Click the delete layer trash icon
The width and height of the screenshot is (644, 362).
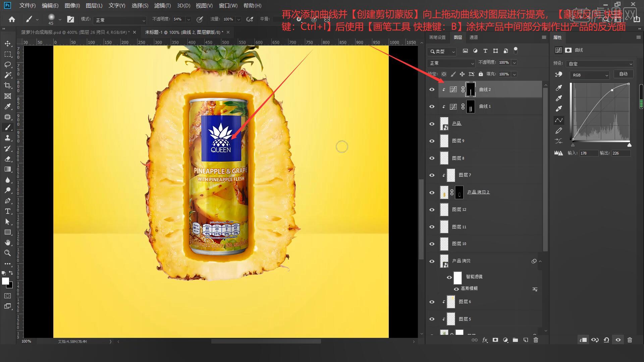pyautogui.click(x=536, y=340)
